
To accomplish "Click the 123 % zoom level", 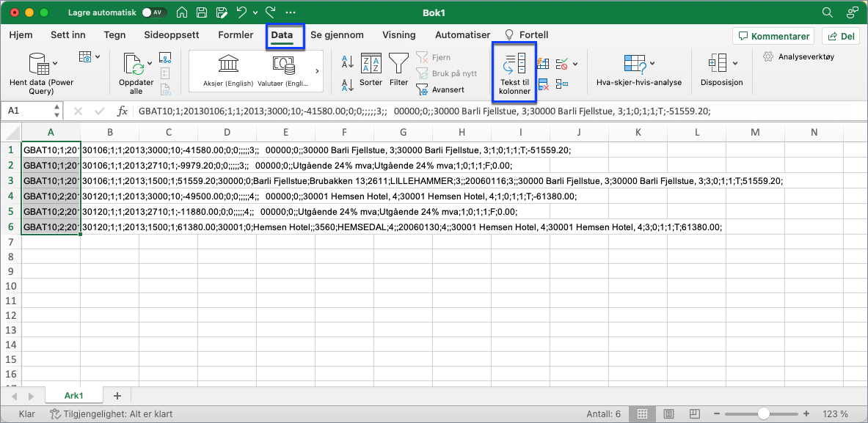I will 834,413.
